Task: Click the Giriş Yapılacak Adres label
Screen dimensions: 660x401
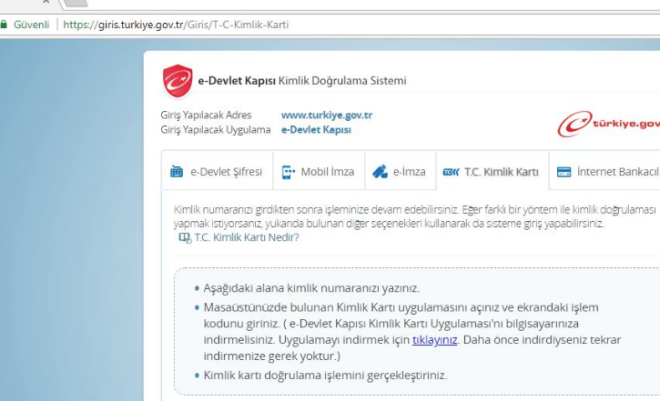Action: point(206,115)
